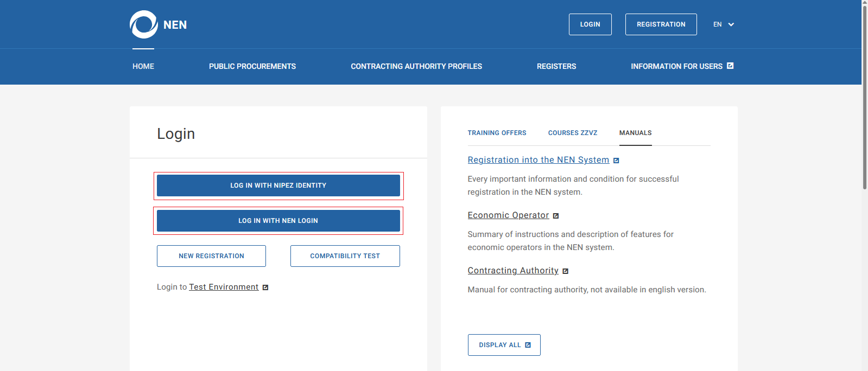Click the NEN text logo
Screen dimensions: 868x371
coord(175,25)
